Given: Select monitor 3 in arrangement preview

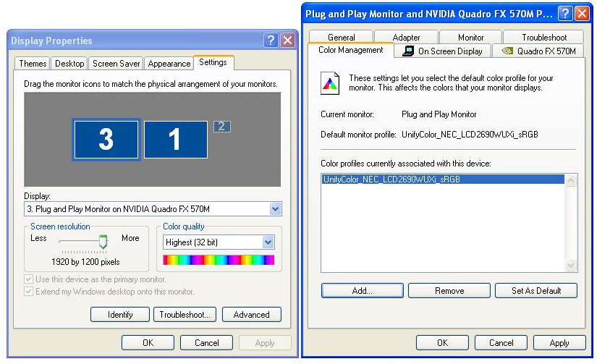Looking at the screenshot, I should point(106,140).
